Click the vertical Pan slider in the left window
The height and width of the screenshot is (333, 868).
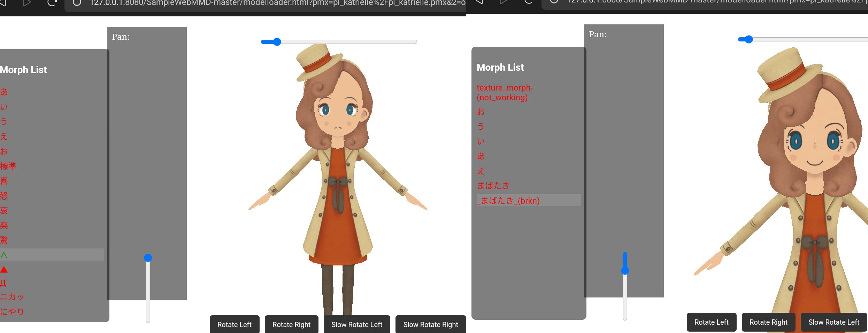pos(148,288)
